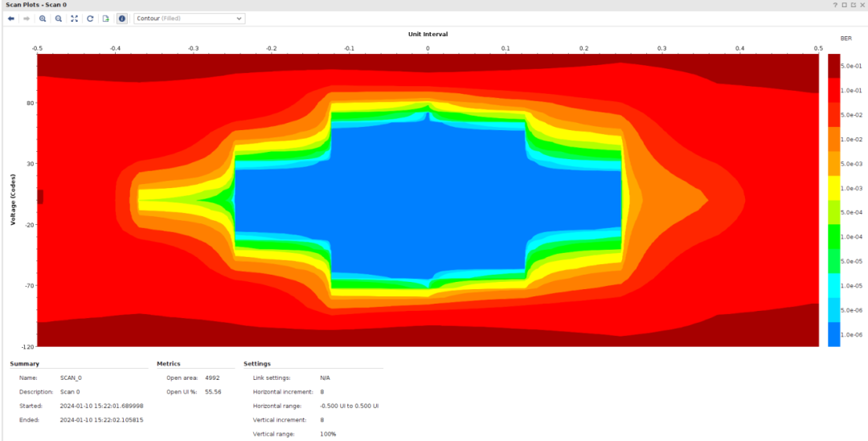Click the dark red 5.0e-01 legend swatch

point(833,66)
